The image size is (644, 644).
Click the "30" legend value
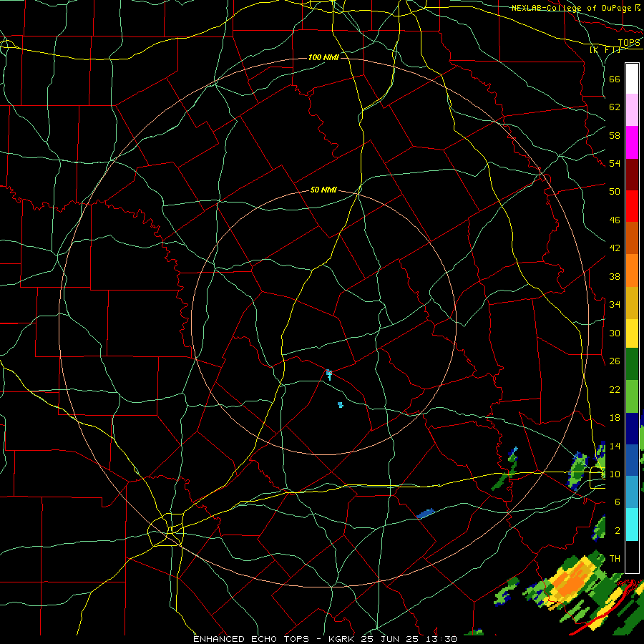pyautogui.click(x=615, y=333)
